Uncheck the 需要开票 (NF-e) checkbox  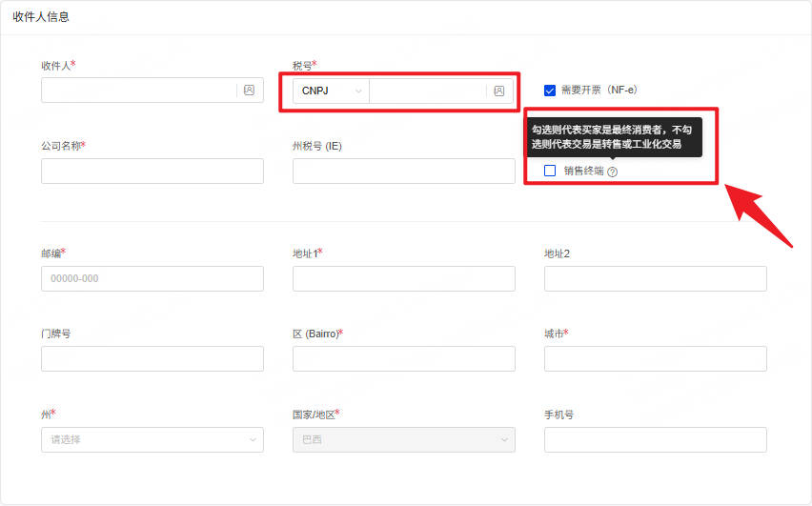(550, 91)
